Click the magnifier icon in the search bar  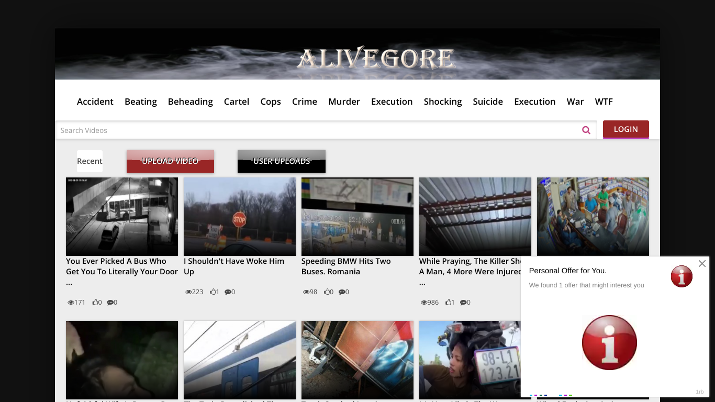586,130
